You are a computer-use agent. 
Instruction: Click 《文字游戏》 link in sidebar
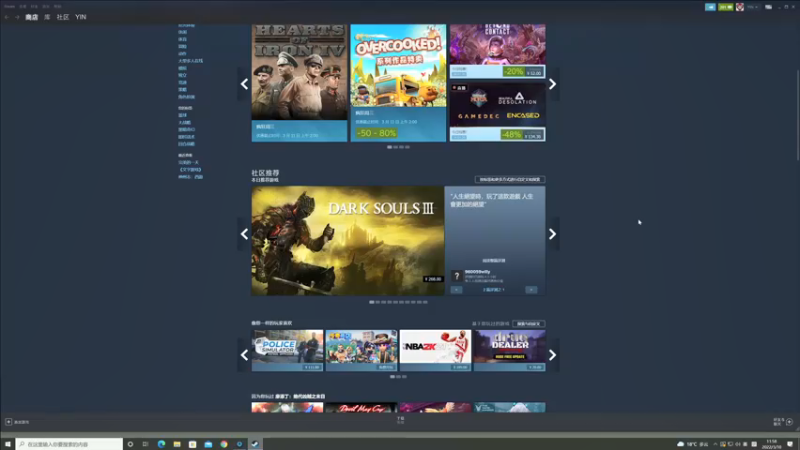click(190, 169)
